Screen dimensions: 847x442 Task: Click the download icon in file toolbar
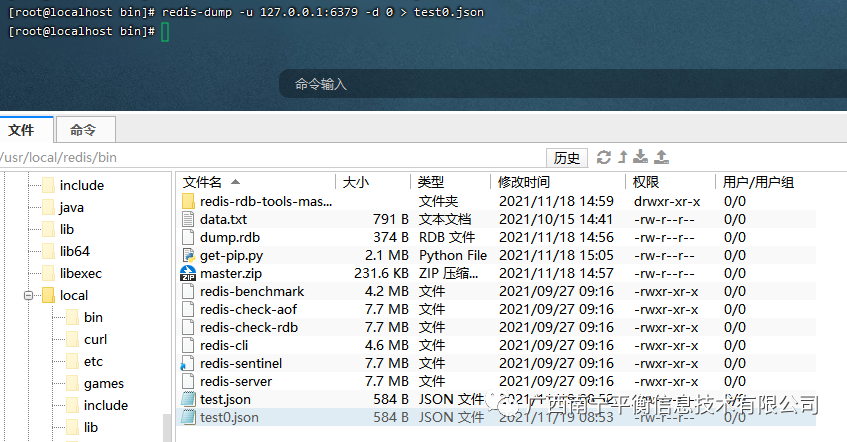(641, 157)
